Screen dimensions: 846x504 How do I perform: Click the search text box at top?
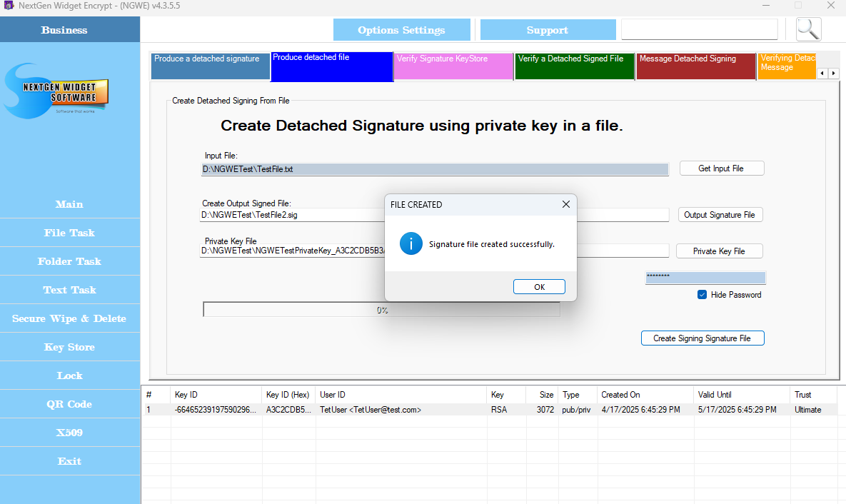tap(699, 30)
